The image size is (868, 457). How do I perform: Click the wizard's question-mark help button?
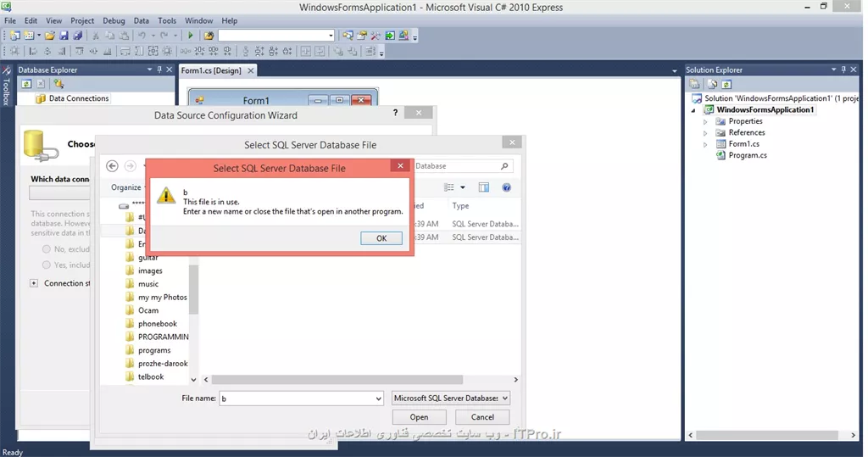coord(395,113)
